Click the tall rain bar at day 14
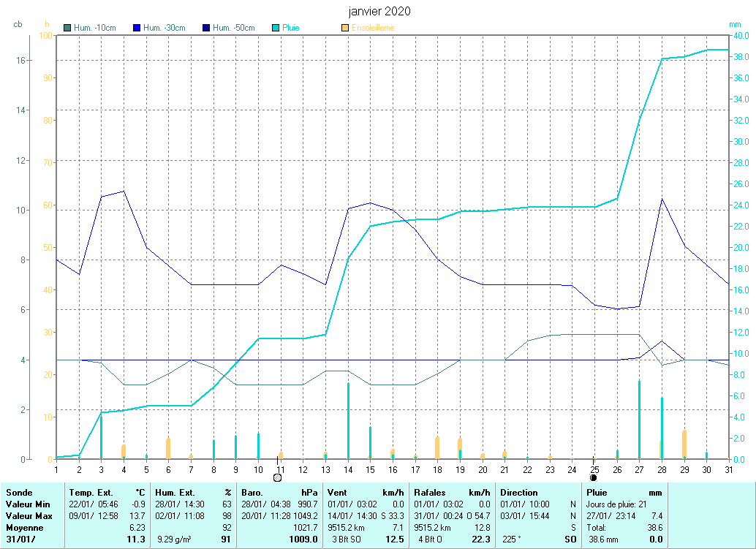Image resolution: width=756 pixels, height=549 pixels. tap(348, 420)
